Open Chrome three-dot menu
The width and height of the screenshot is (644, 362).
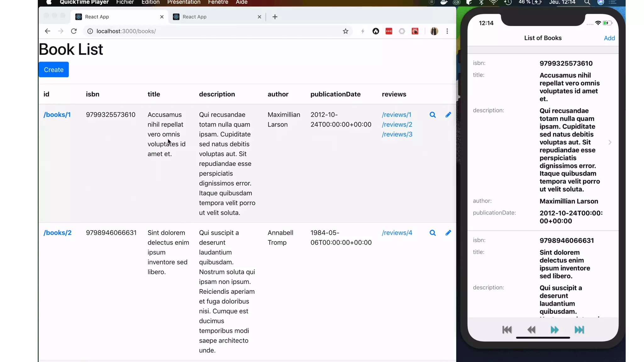click(x=447, y=31)
